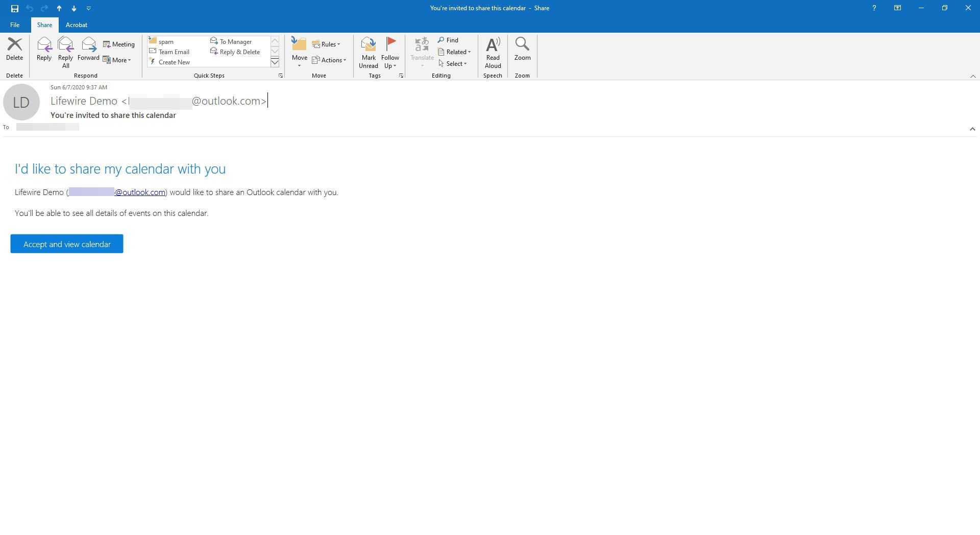The image size is (980, 535).
Task: Open the Follow Up flag menu
Action: [390, 53]
